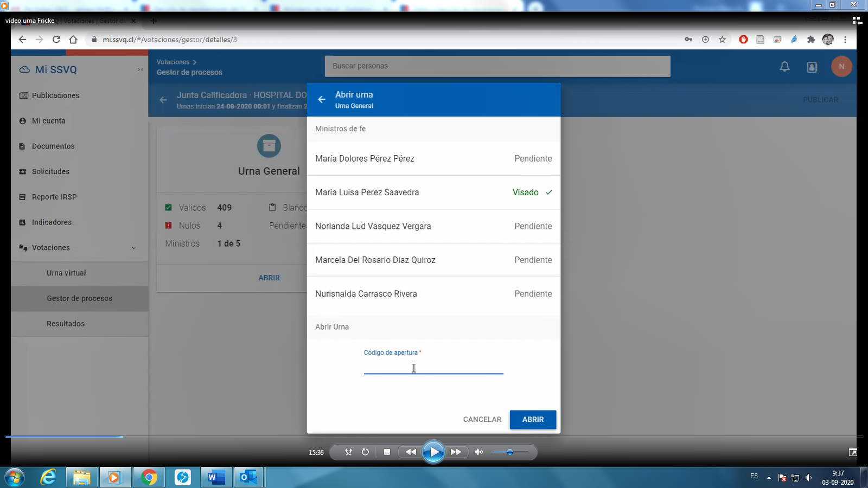Adjust the media player volume slider

(x=510, y=452)
